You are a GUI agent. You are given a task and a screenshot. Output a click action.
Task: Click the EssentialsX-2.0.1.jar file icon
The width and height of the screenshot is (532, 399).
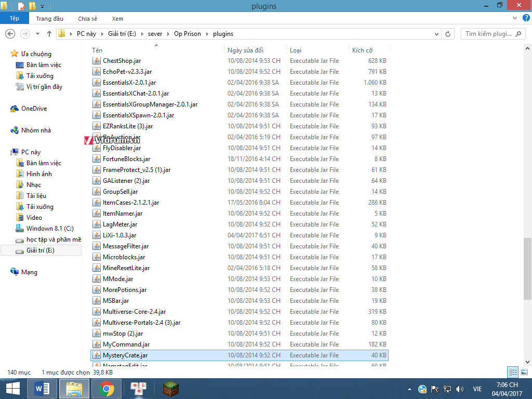96,83
